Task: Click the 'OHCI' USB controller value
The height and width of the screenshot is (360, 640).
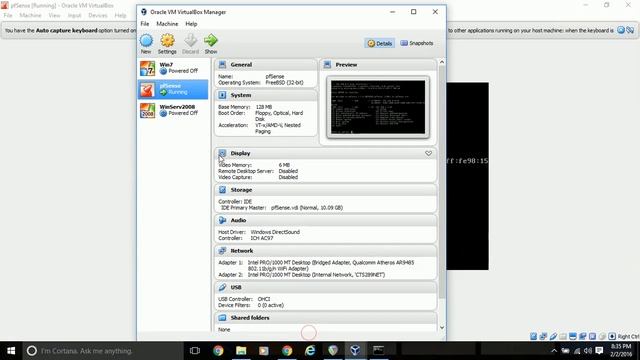Action: click(x=264, y=299)
